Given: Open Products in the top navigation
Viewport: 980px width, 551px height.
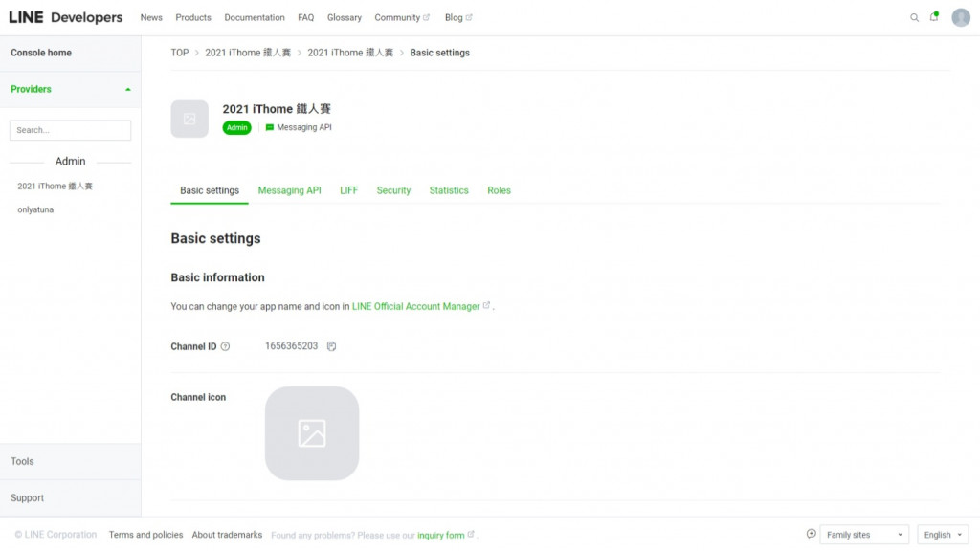Looking at the screenshot, I should 193,17.
